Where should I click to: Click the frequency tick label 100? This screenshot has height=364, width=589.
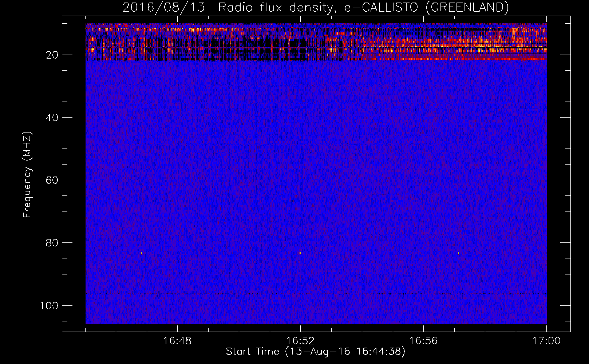49,305
